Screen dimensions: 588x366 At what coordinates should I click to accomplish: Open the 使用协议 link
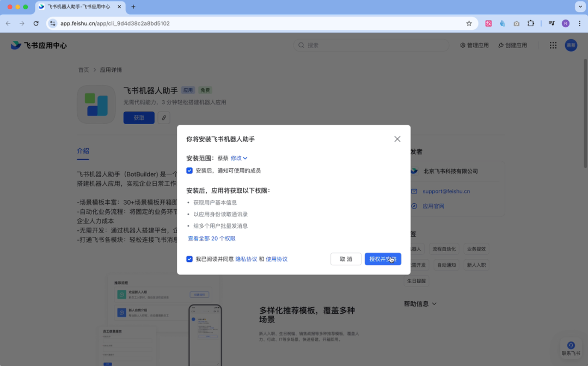[277, 259]
